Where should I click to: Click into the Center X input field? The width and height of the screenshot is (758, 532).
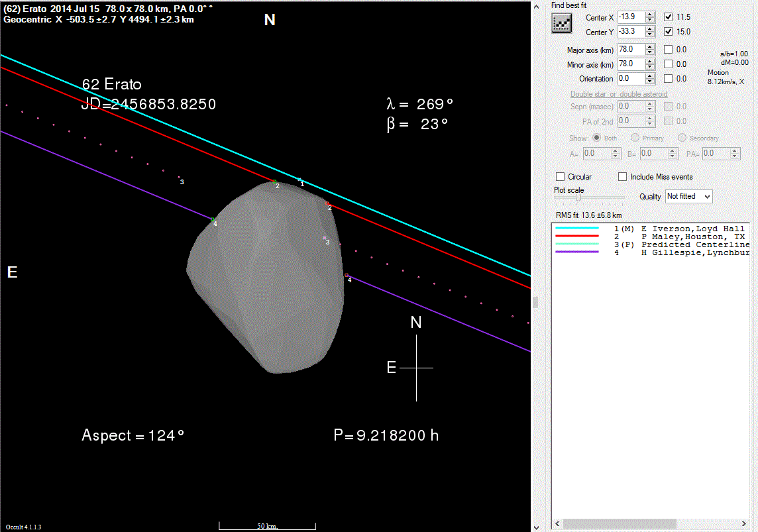630,17
